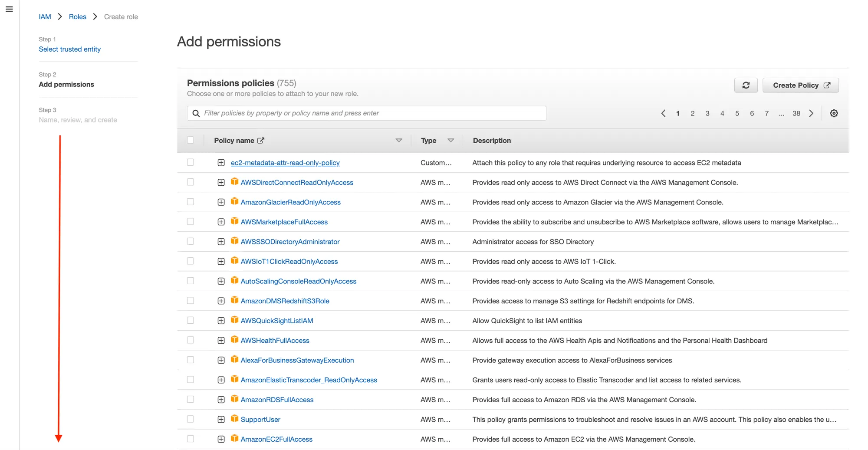Screen dimensions: 868x450
Task: Click the orange cube icon for AWSMarketplaceFullAccess
Action: [x=234, y=221]
